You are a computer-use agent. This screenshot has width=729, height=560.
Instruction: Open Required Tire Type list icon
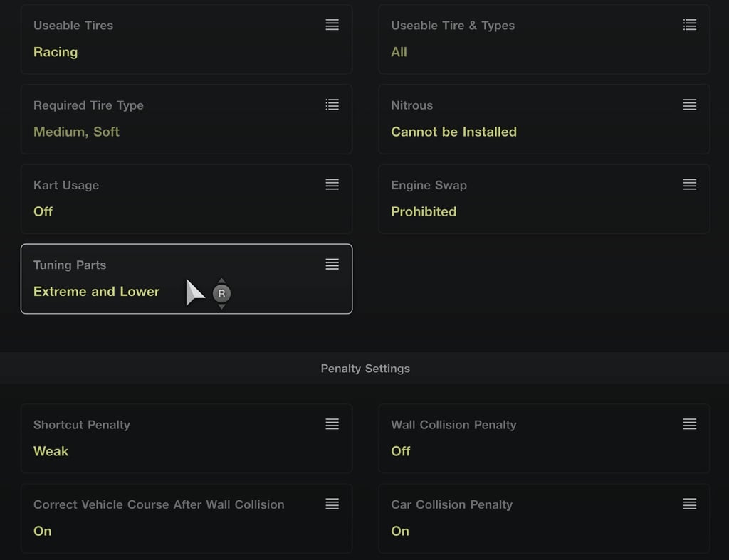coord(332,105)
